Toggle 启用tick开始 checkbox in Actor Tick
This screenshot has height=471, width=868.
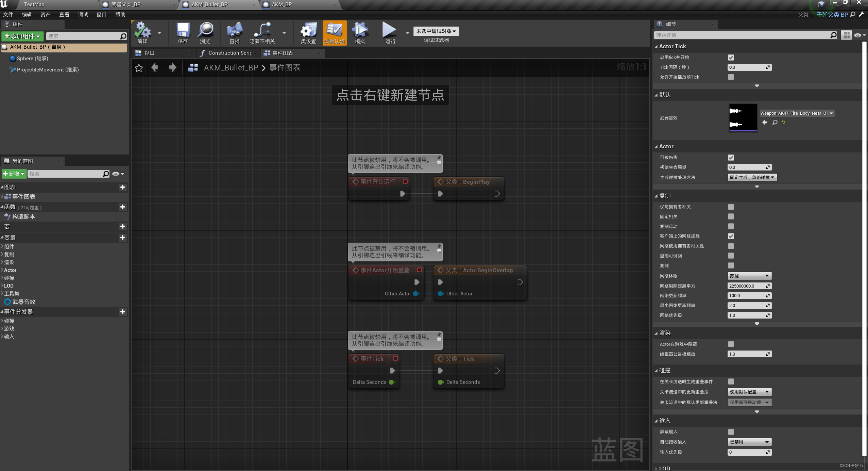(x=731, y=57)
